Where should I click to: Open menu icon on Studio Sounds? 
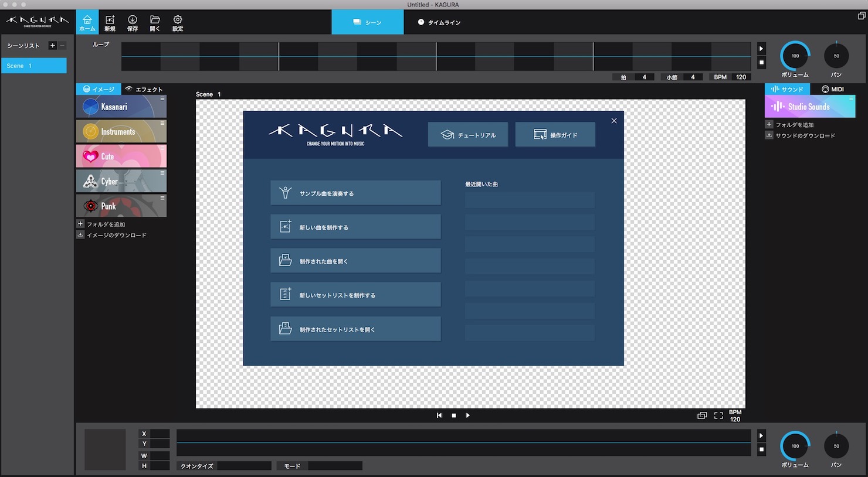pyautogui.click(x=851, y=98)
